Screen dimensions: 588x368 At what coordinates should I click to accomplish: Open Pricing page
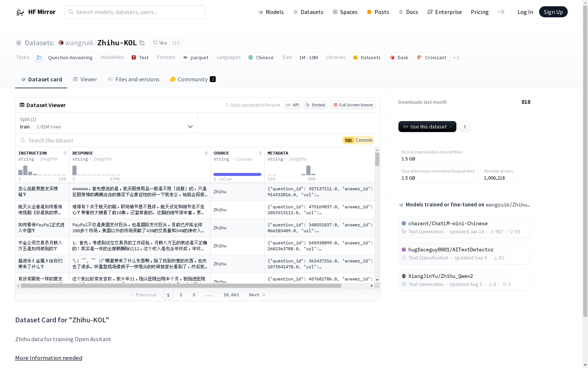[480, 12]
